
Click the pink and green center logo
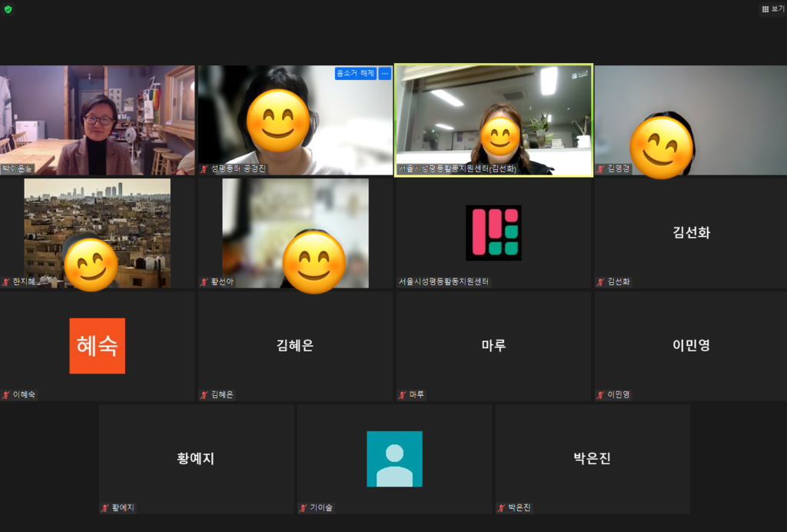[x=493, y=232]
